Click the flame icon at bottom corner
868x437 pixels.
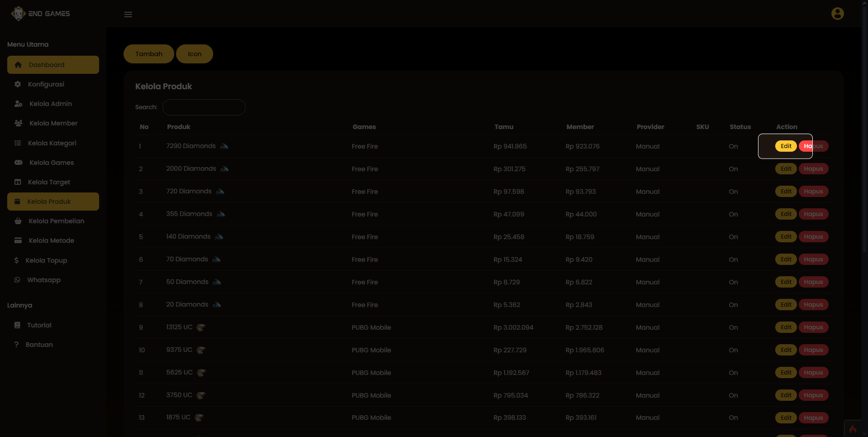point(853,429)
